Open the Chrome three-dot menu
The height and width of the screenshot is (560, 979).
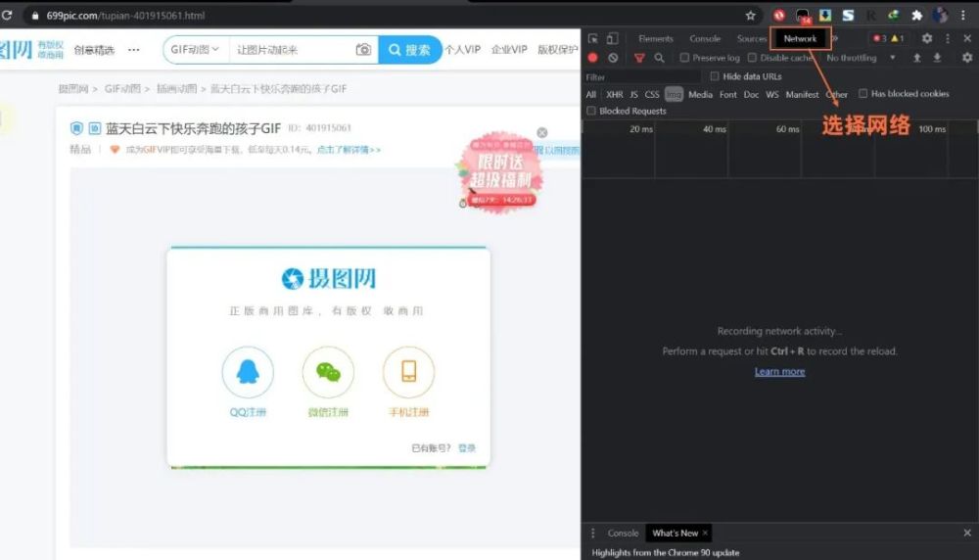[963, 16]
